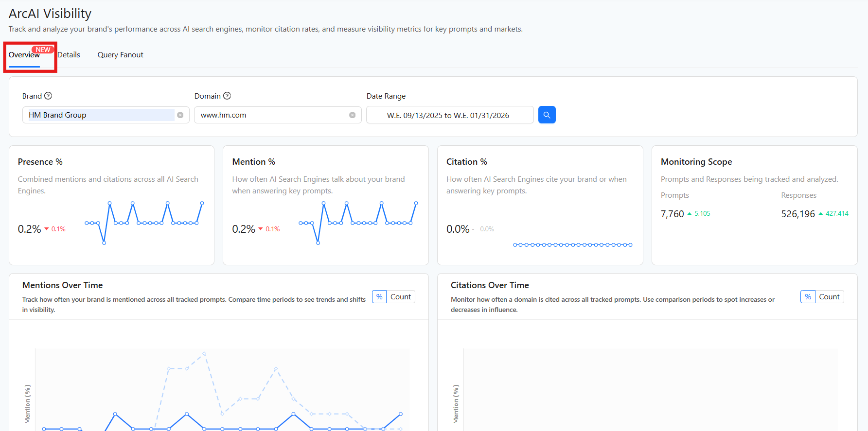
Task: Click the Prompts count 7,760
Action: [672, 214]
